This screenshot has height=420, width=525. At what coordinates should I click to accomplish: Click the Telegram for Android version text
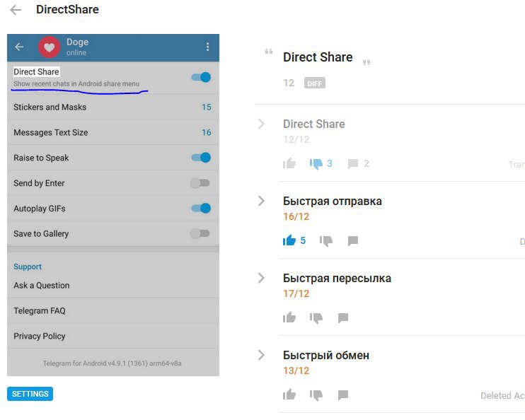112,363
